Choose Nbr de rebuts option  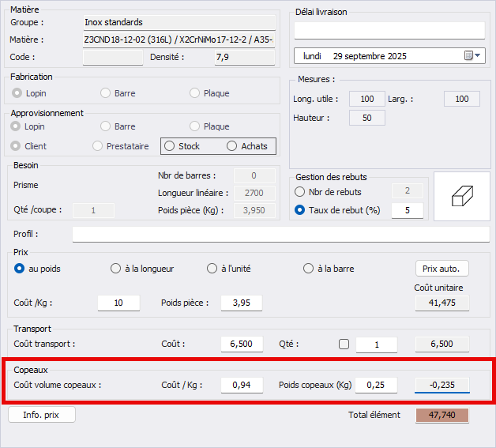point(300,192)
